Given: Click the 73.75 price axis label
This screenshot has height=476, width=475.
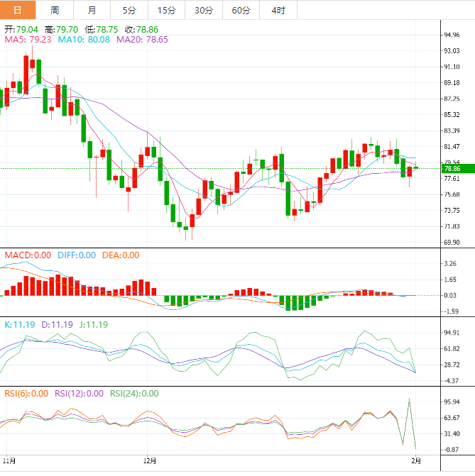Looking at the screenshot, I should click(x=452, y=211).
